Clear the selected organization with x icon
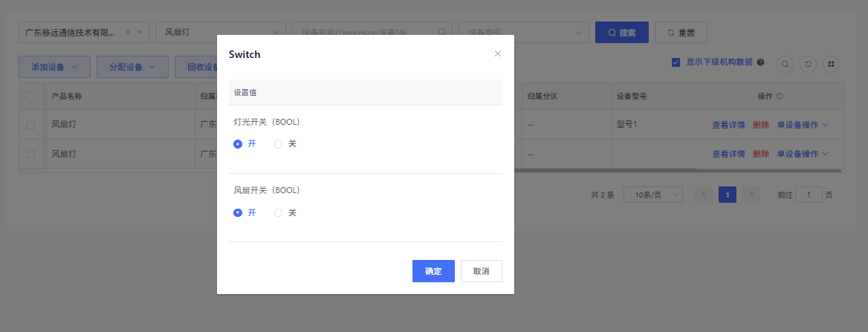The height and width of the screenshot is (332, 868). [x=128, y=33]
